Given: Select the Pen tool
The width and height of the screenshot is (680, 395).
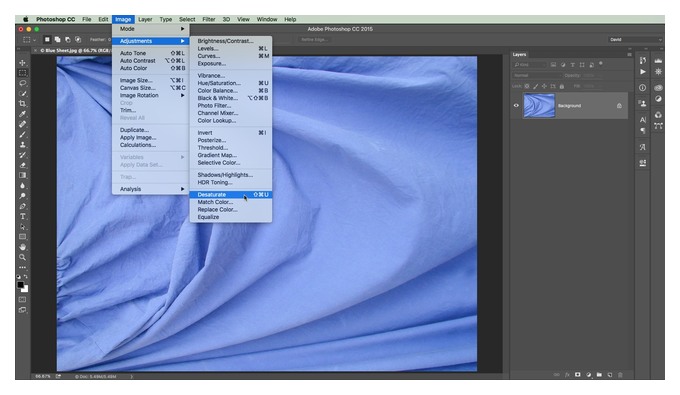Looking at the screenshot, I should coord(23,206).
